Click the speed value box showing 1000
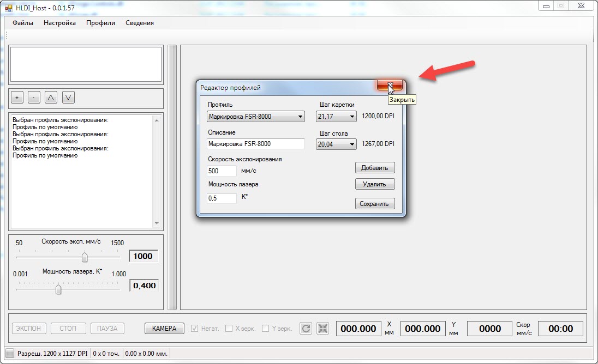The width and height of the screenshot is (598, 364). click(x=143, y=256)
